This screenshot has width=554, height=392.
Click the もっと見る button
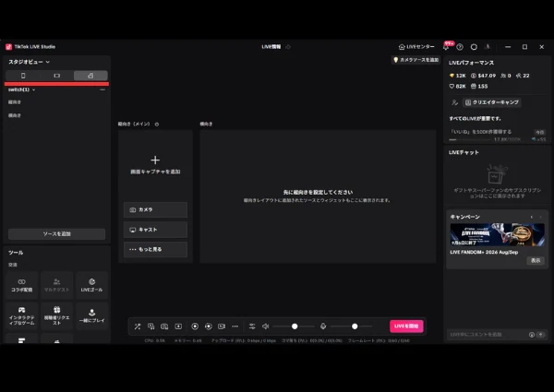click(155, 249)
